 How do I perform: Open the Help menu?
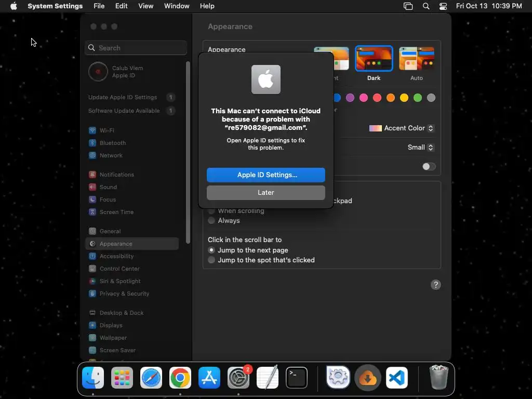click(207, 6)
